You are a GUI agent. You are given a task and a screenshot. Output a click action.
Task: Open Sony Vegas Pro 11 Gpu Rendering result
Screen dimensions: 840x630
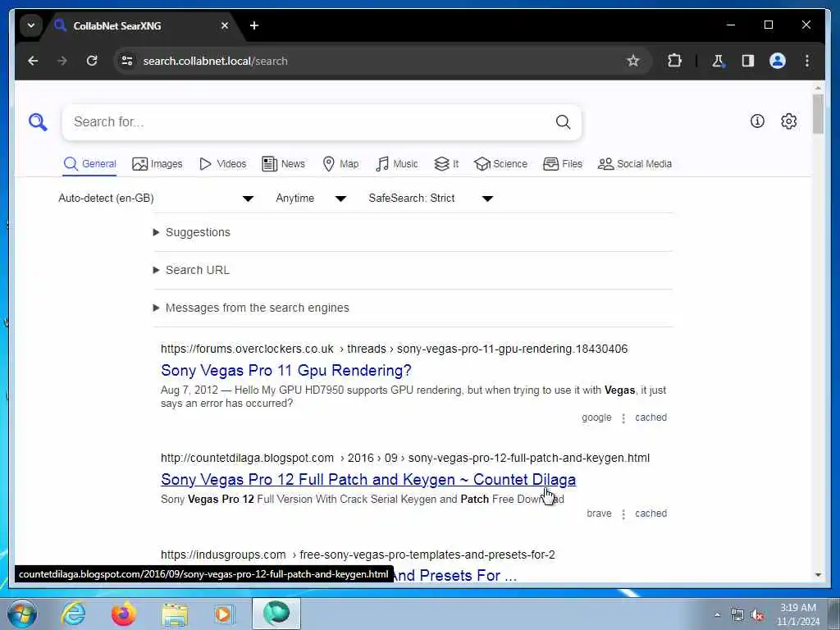click(x=286, y=371)
